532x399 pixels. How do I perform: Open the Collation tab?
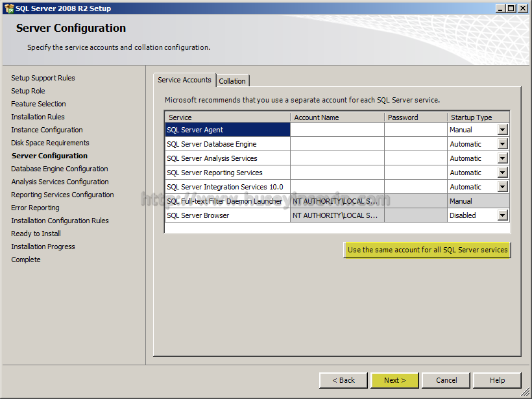(x=232, y=81)
